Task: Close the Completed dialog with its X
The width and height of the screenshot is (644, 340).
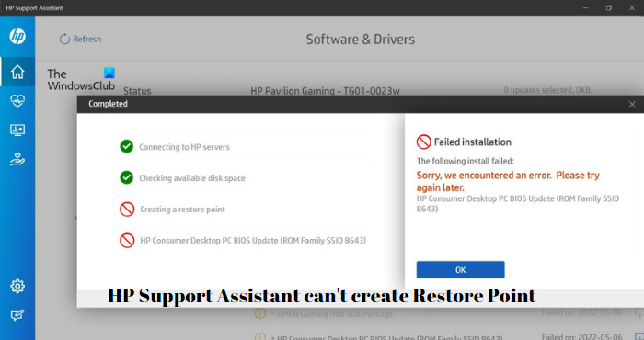Action: click(632, 104)
